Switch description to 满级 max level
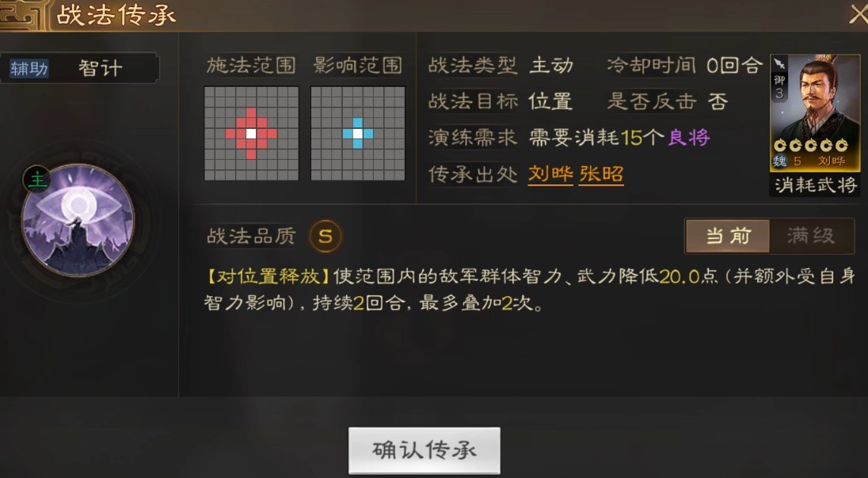 811,237
